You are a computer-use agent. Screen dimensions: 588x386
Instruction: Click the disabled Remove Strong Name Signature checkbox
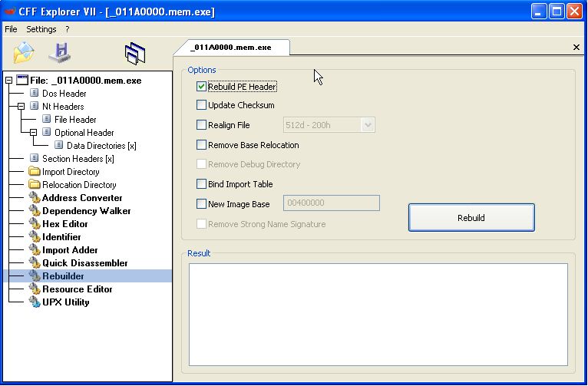(x=201, y=224)
